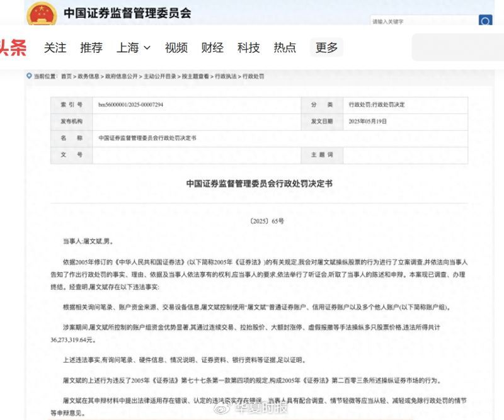Click the 文号 label cell
The height and width of the screenshot is (420, 504).
pos(72,155)
